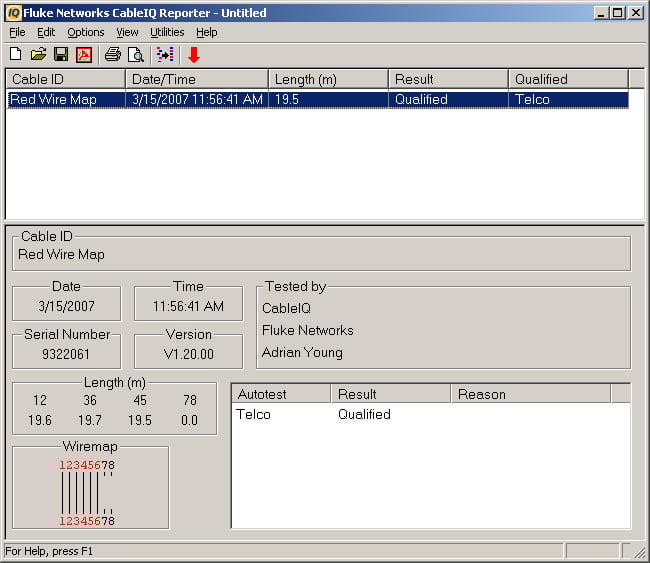
Task: Sort by the Length (m) column header
Action: pos(329,79)
